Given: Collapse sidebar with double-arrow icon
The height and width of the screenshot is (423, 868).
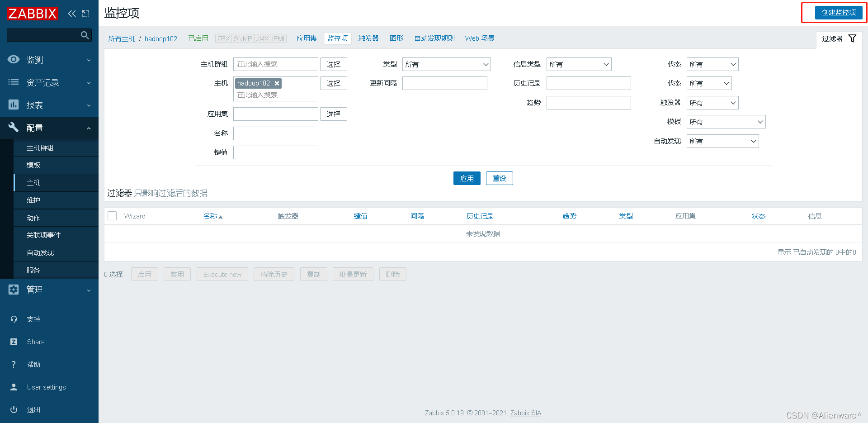Looking at the screenshot, I should [x=72, y=14].
